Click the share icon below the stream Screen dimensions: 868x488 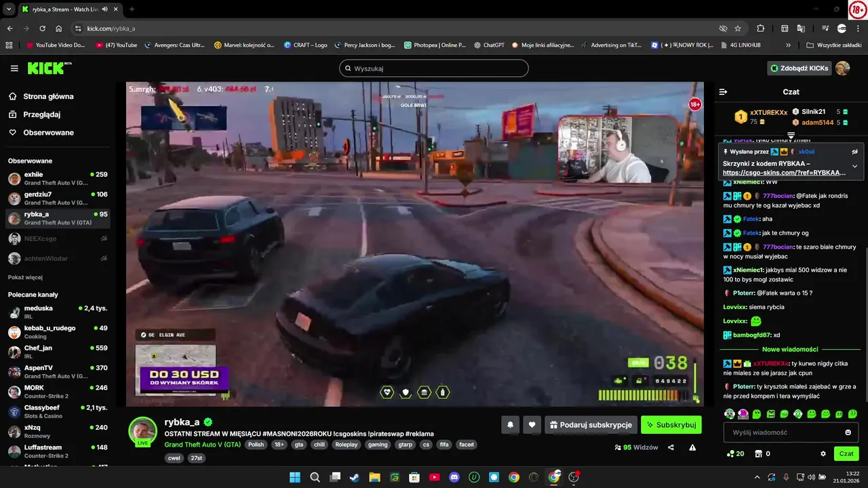pyautogui.click(x=671, y=447)
